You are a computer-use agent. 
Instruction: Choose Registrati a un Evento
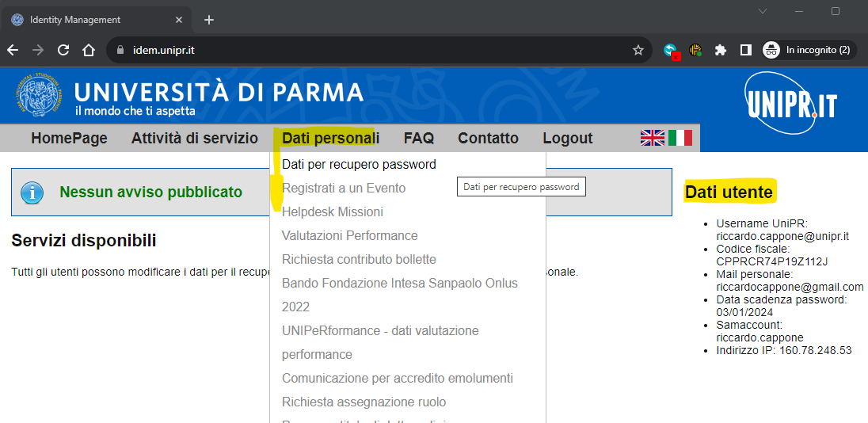[343, 189]
